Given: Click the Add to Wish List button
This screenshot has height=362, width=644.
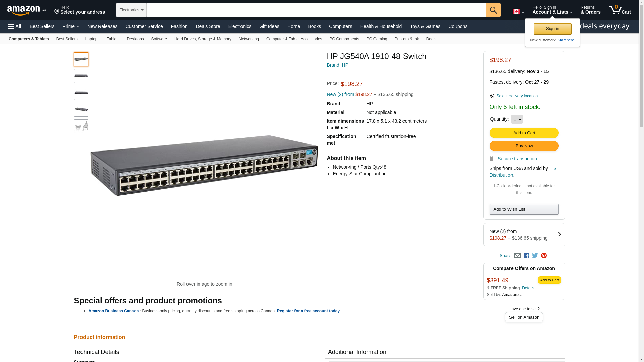Looking at the screenshot, I should pyautogui.click(x=524, y=209).
